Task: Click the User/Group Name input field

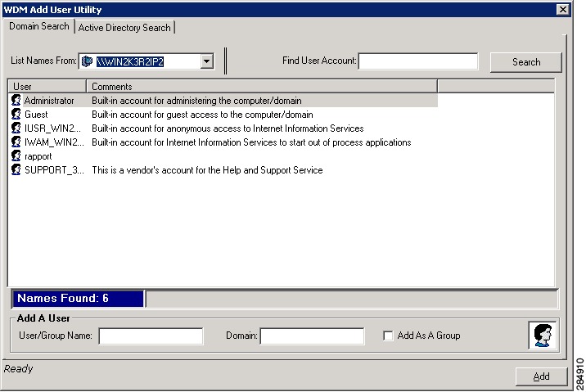Action: coord(151,336)
